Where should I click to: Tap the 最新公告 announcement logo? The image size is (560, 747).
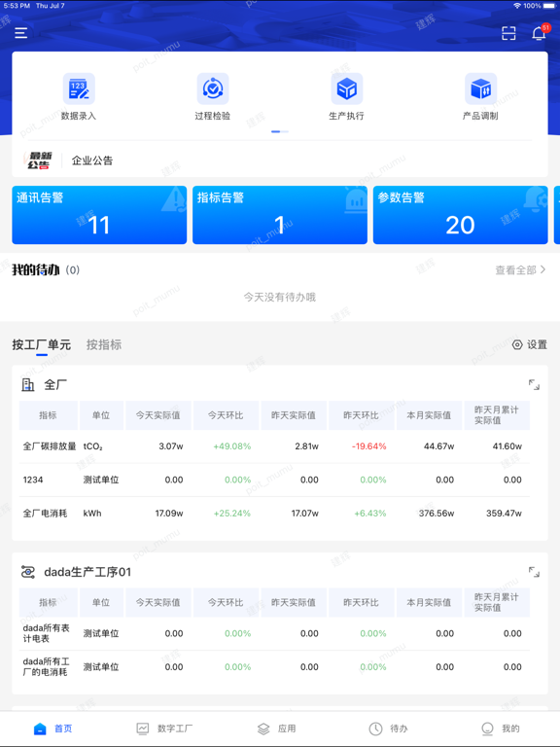39,160
